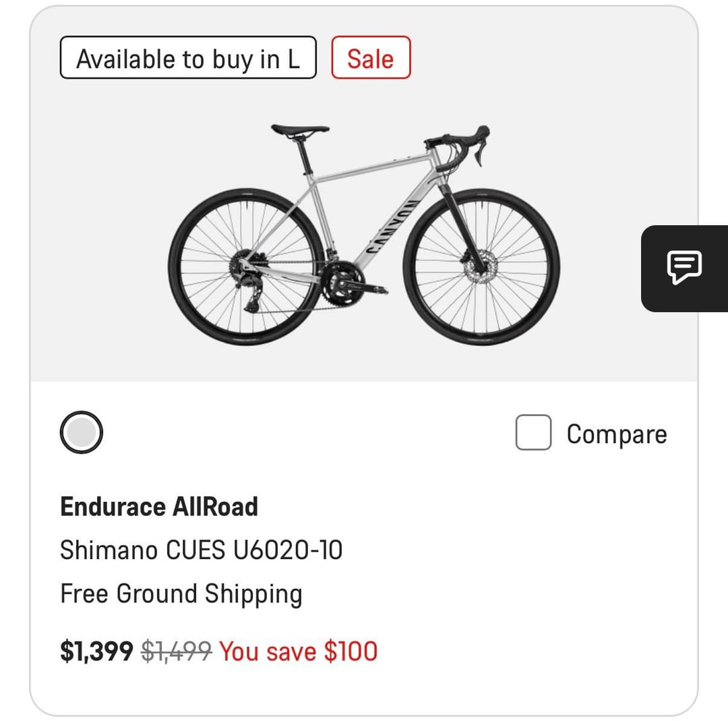Screen dimensions: 728x721
Task: Click the bike's black saddle
Action: [x=299, y=129]
